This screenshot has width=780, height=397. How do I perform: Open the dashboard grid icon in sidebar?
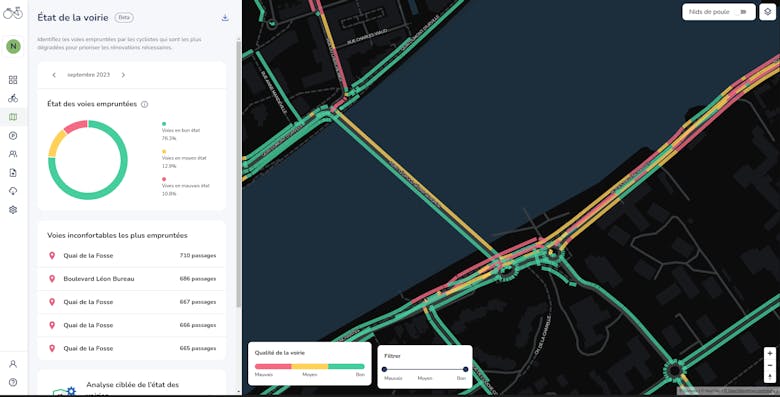click(x=13, y=80)
